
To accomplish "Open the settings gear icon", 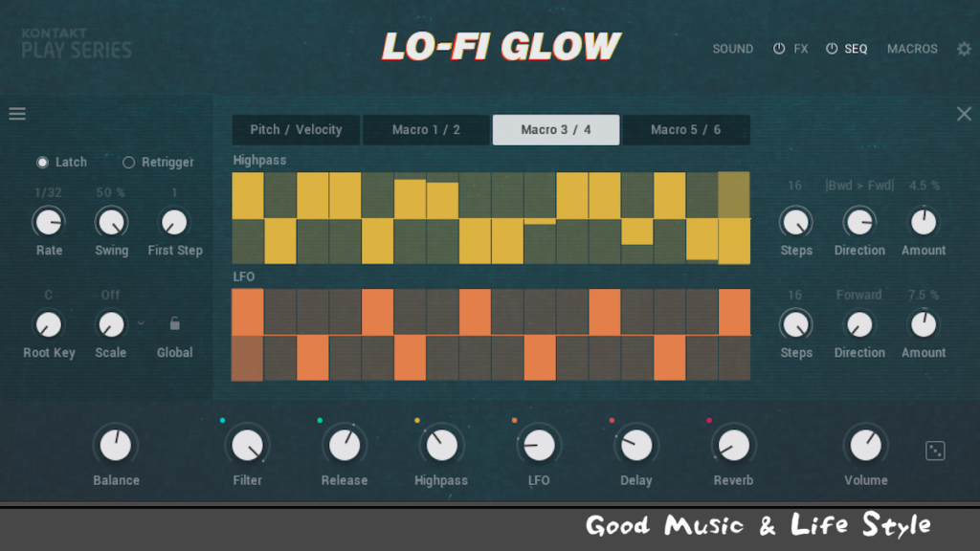I will (964, 49).
